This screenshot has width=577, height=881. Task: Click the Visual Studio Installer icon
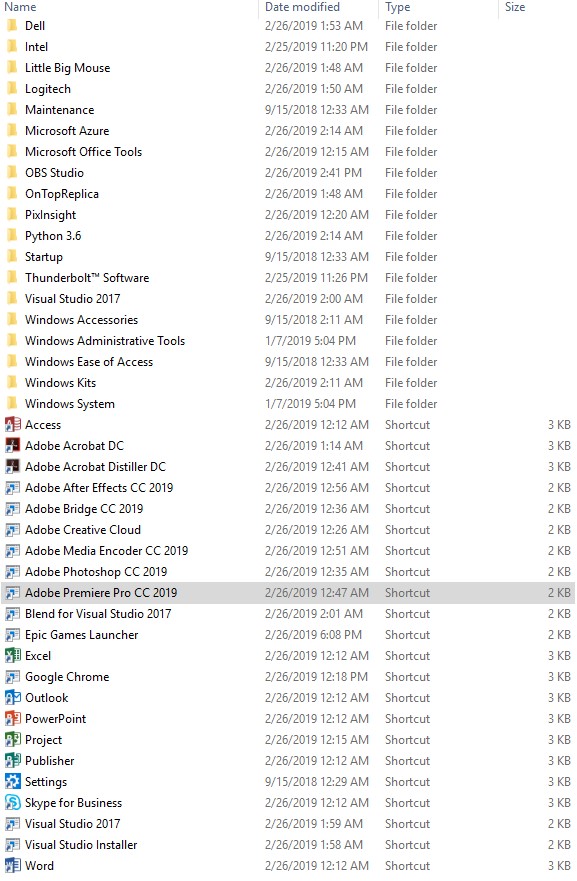pyautogui.click(x=12, y=845)
